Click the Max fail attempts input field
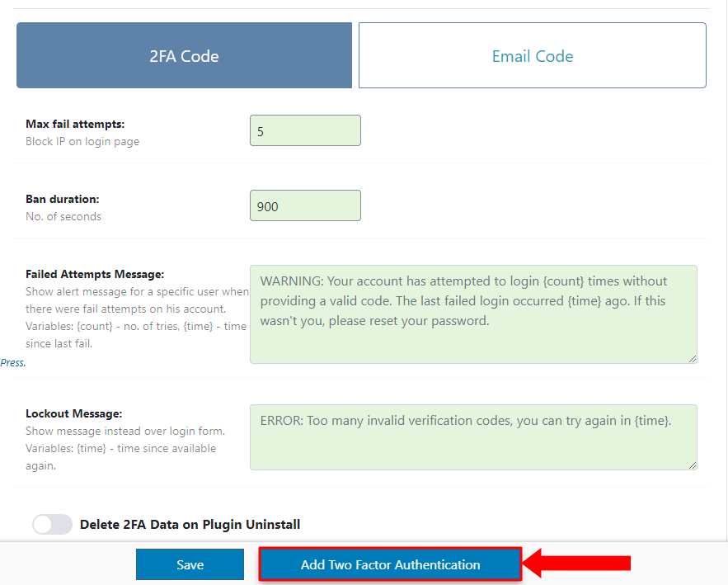The image size is (728, 585). [305, 131]
